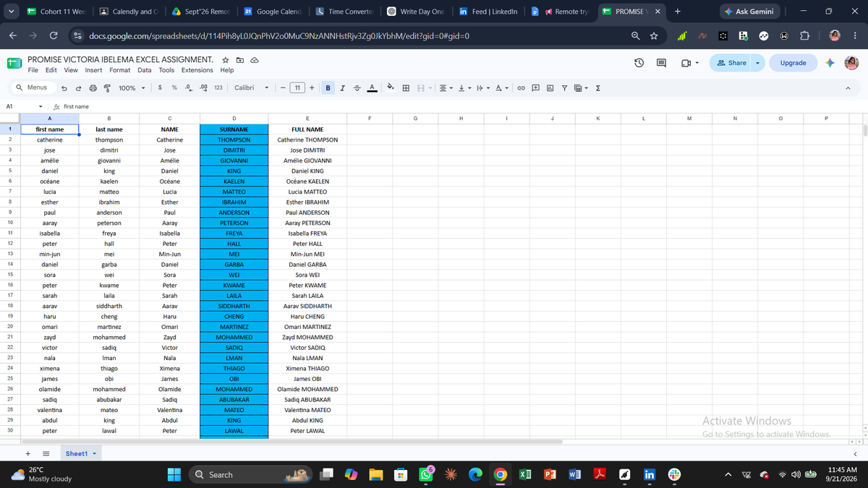Open the Extensions menu
Viewport: 868px width, 488px height.
point(197,70)
